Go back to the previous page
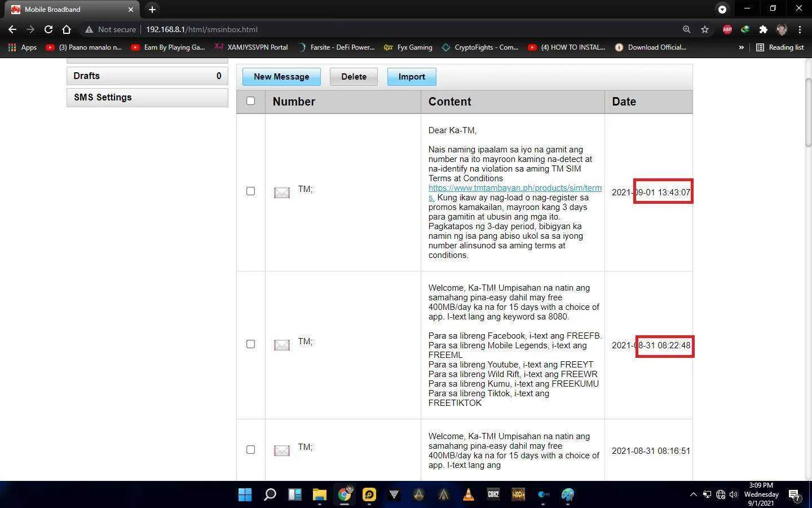The height and width of the screenshot is (508, 812). 12,29
